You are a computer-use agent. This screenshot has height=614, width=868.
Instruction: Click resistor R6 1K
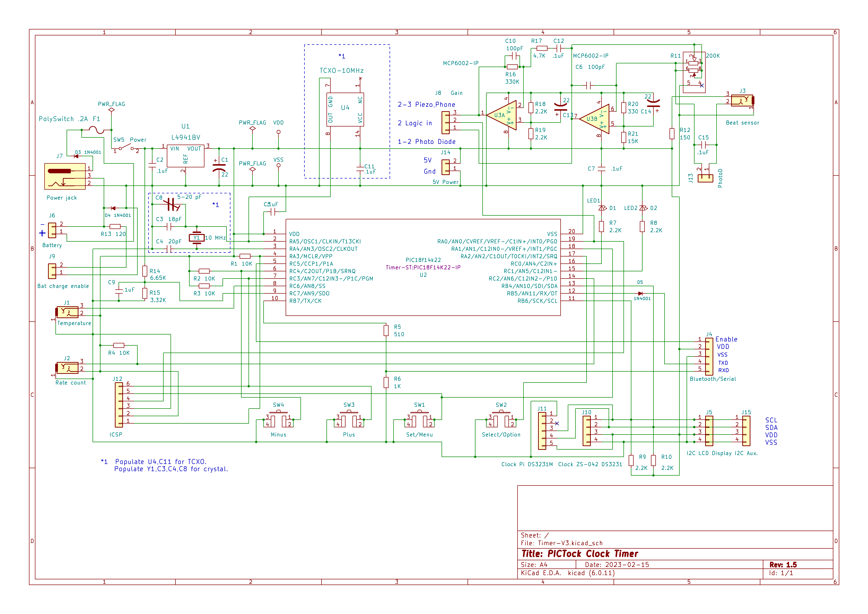pyautogui.click(x=386, y=383)
